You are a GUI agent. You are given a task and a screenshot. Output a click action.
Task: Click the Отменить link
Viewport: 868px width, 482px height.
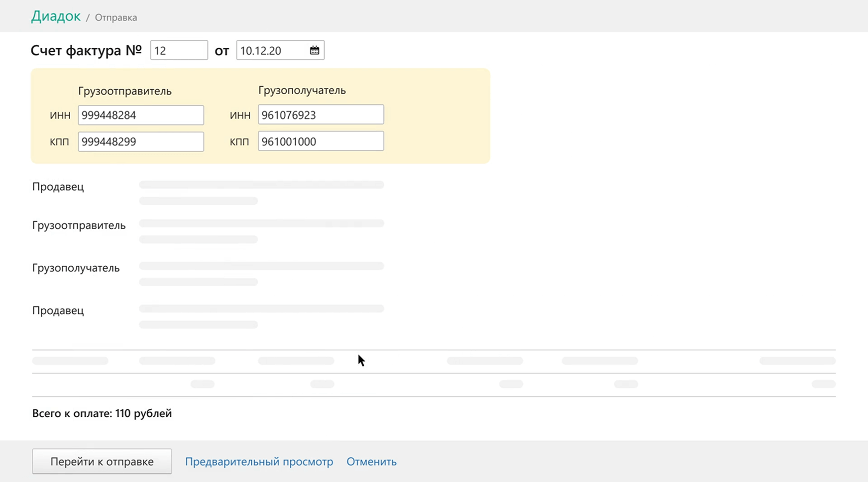pos(371,462)
